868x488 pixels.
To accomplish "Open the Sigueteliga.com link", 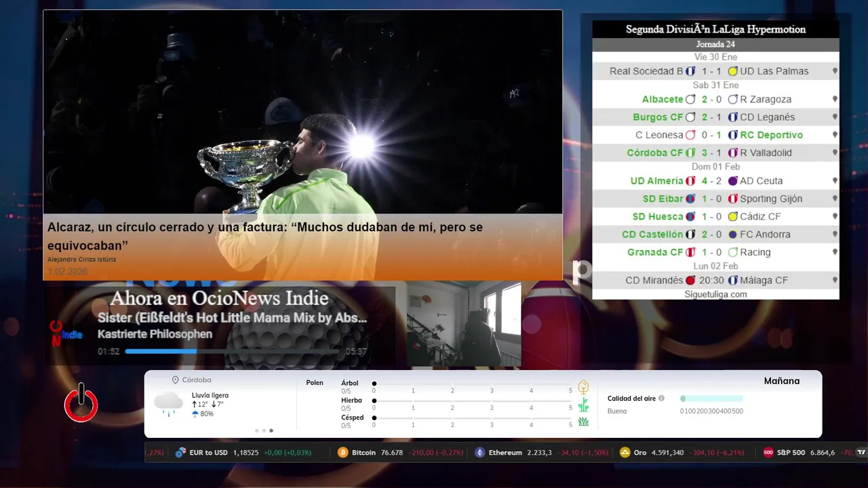I will coord(715,294).
